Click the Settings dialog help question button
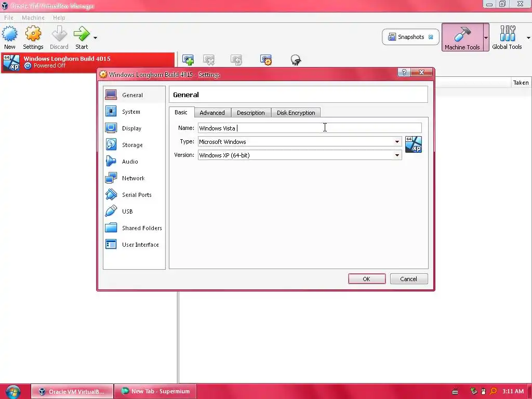Image resolution: width=532 pixels, height=399 pixels. point(404,72)
